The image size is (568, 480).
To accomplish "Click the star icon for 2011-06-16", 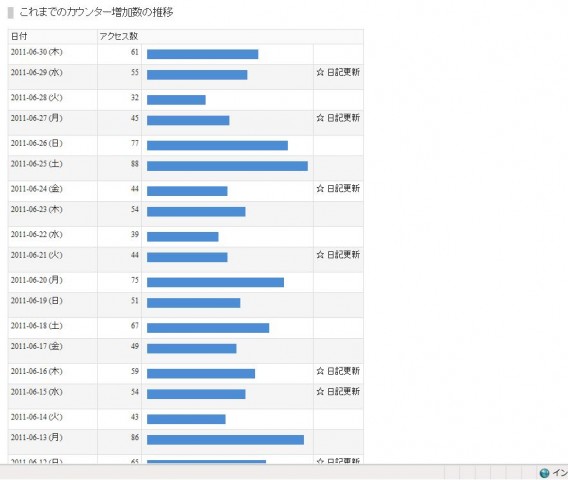I will tap(320, 371).
